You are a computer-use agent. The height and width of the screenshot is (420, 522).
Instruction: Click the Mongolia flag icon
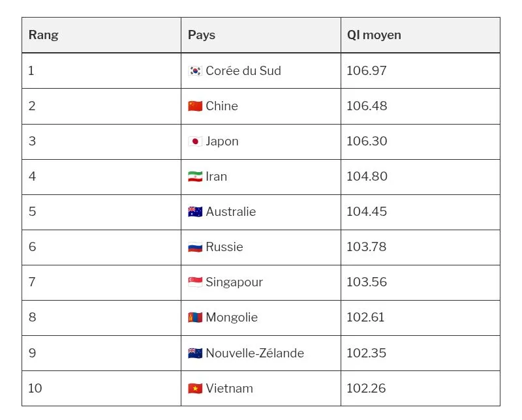[195, 318]
